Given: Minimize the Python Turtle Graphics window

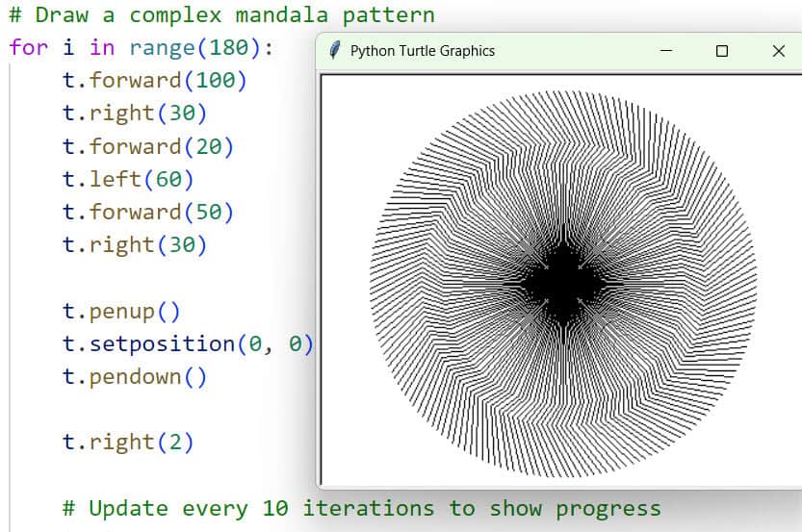Looking at the screenshot, I should (665, 51).
